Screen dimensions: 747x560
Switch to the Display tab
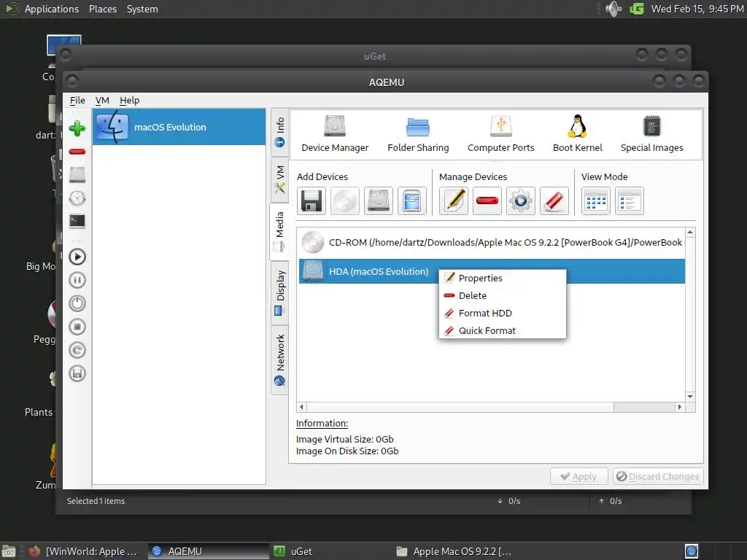pyautogui.click(x=279, y=293)
